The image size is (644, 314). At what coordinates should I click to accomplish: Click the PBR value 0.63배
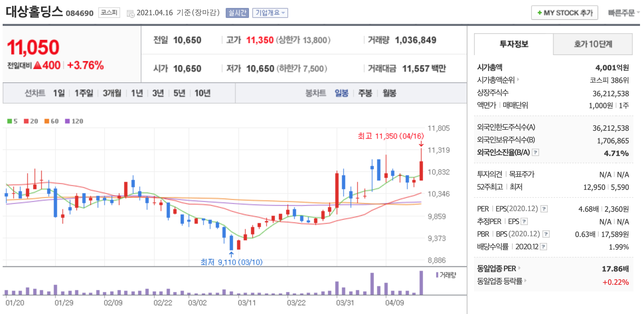585,234
